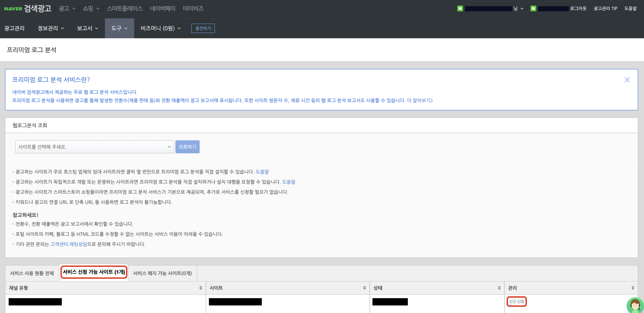
Task: Sort the 관리 column using its arrows
Action: tap(633, 288)
